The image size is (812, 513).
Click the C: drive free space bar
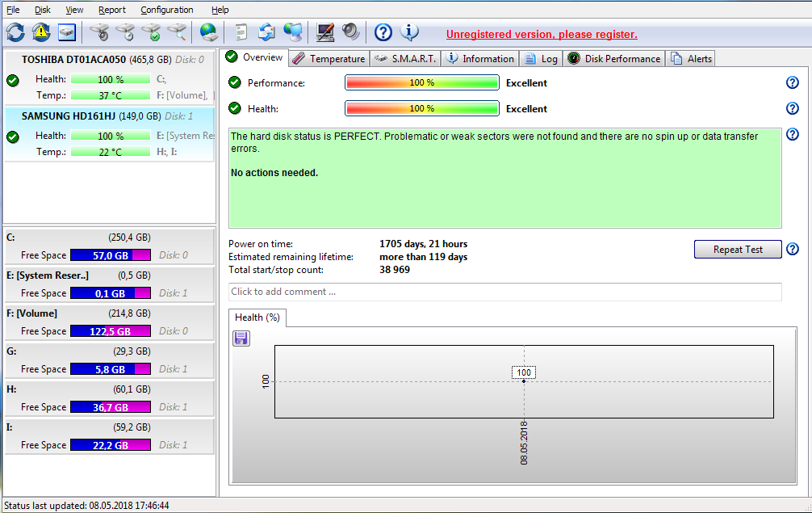coord(110,255)
